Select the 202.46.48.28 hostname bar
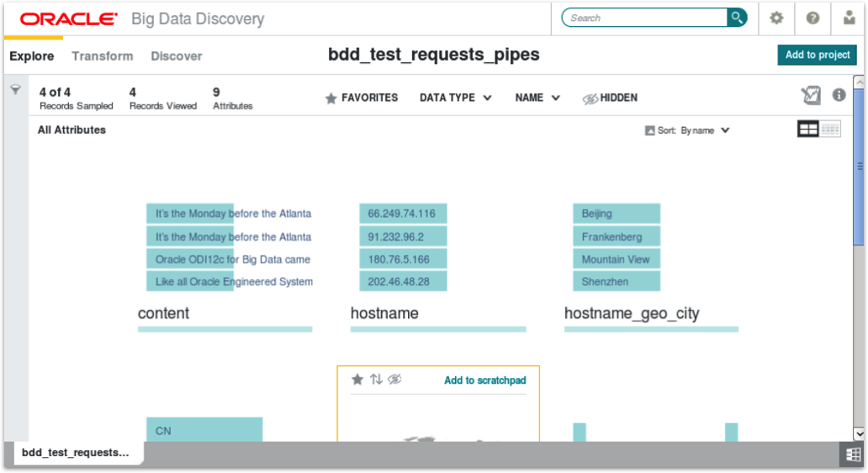 [x=403, y=281]
